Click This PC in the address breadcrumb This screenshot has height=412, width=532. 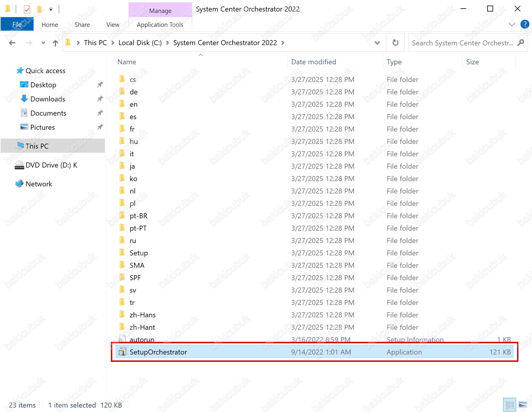click(x=95, y=43)
